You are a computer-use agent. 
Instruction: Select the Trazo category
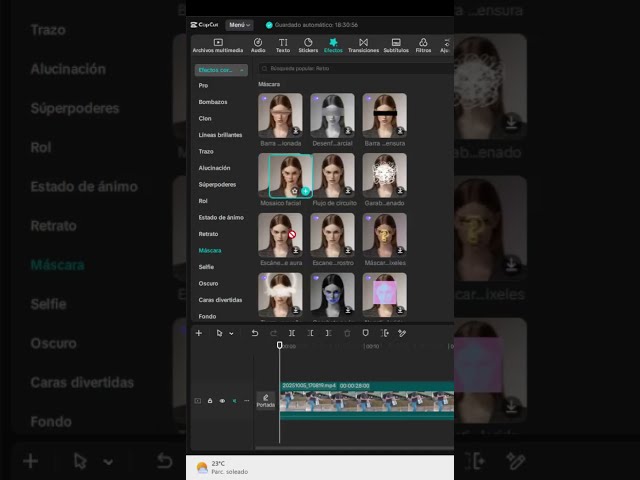[206, 151]
